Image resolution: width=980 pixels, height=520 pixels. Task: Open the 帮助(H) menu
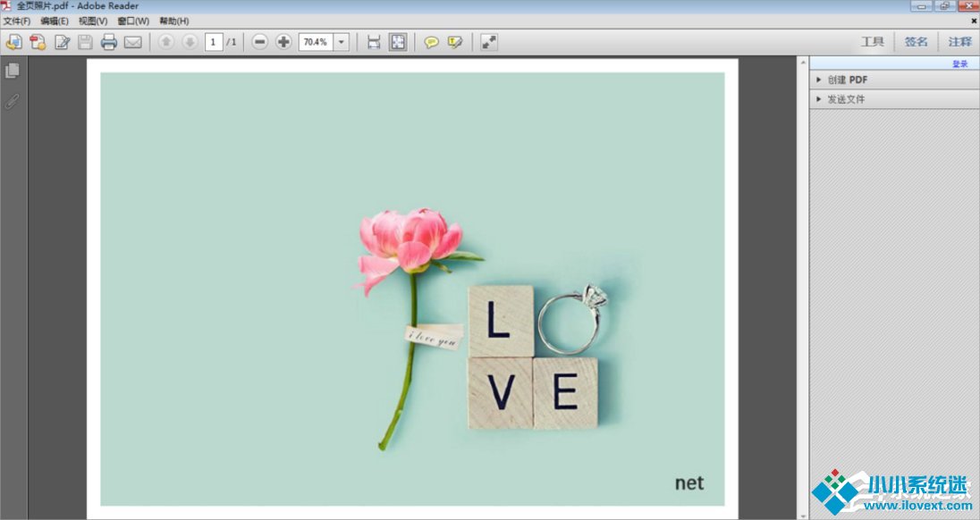point(173,21)
